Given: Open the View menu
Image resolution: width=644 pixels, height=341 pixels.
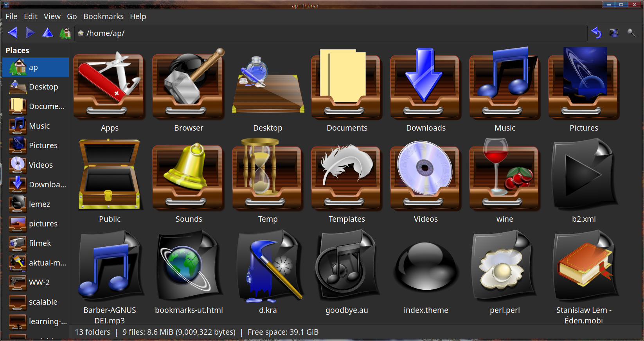Looking at the screenshot, I should 52,16.
